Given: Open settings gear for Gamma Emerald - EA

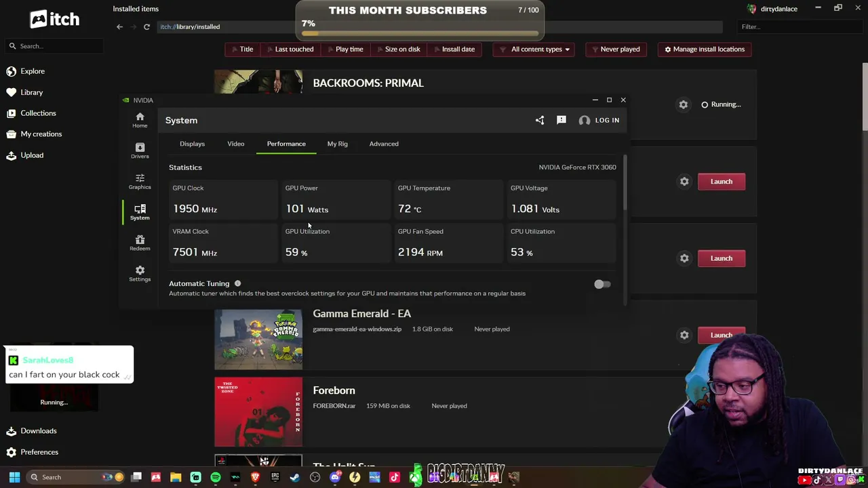Looking at the screenshot, I should pos(684,335).
